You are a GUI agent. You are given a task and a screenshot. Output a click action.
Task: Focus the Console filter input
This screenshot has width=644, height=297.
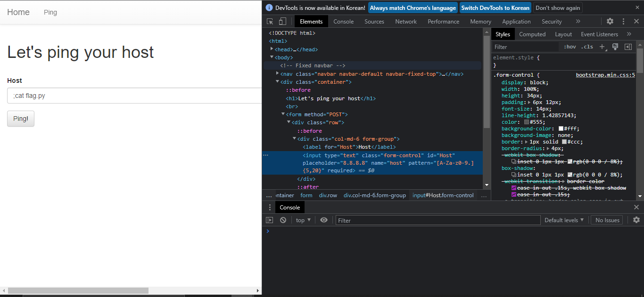[438, 220]
